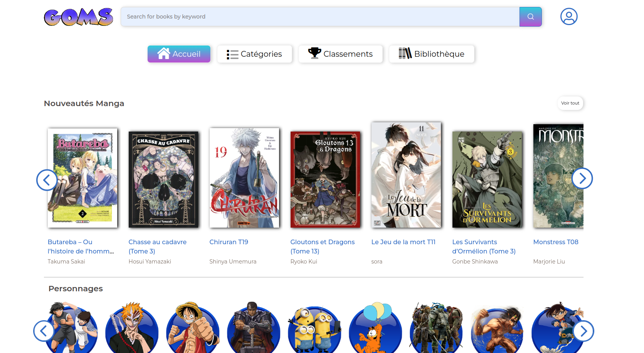Select the soccer players character icon

(x=71, y=328)
